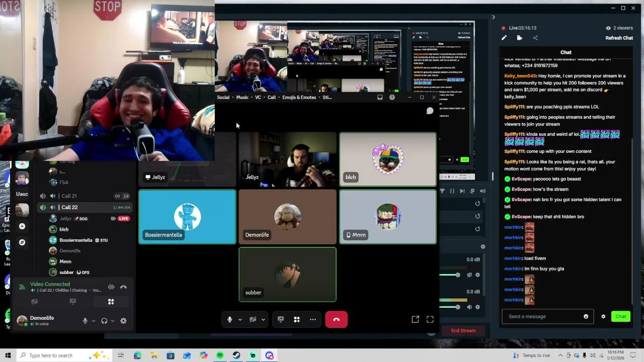Viewport: 644px width, 362px height.
Task: Expand output device arrow next to headphones
Action: coord(112,321)
